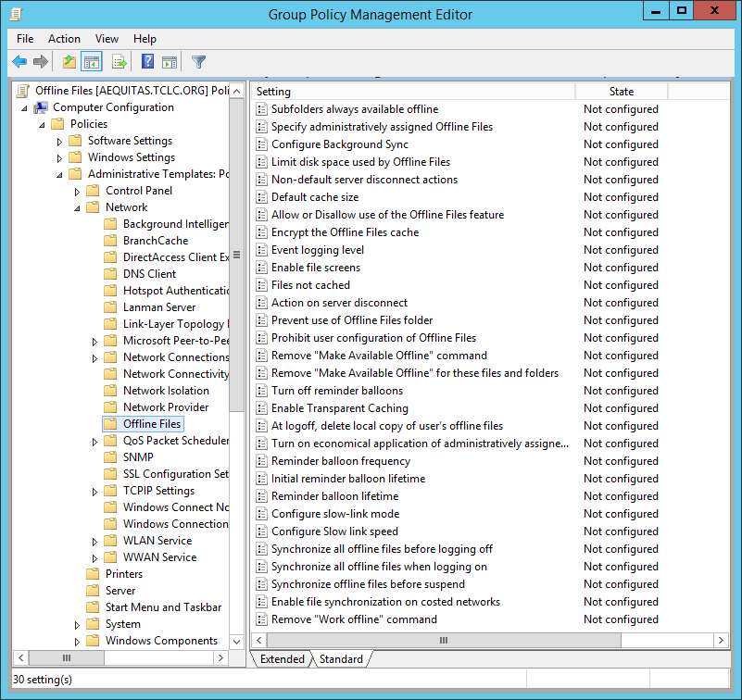Expand the Network Connections tree node
Viewport: 742px width, 700px height.
(95, 356)
